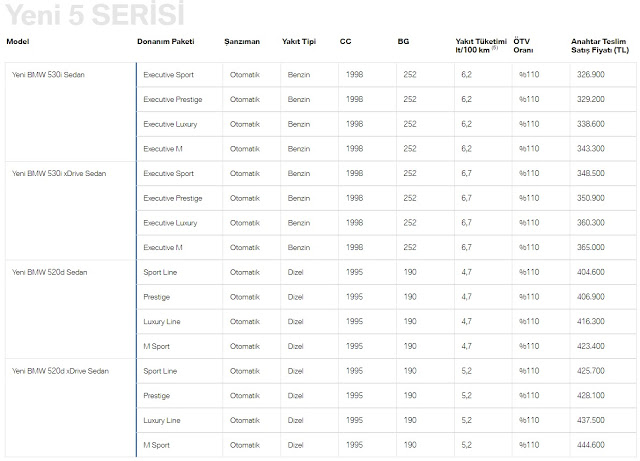Select the 444.600 price cell
The height and width of the screenshot is (461, 640).
[590, 445]
